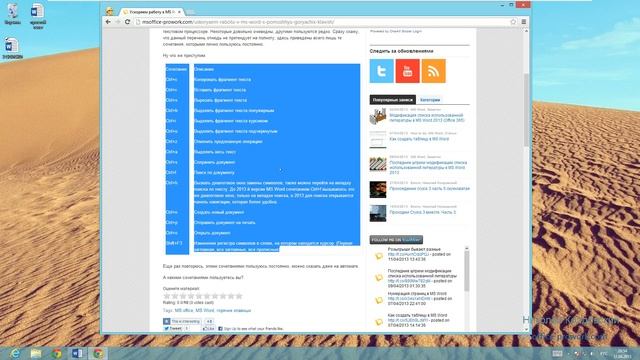Open the touch keyboard tray icon
Viewport: 640px width, 360px height.
pos(557,353)
